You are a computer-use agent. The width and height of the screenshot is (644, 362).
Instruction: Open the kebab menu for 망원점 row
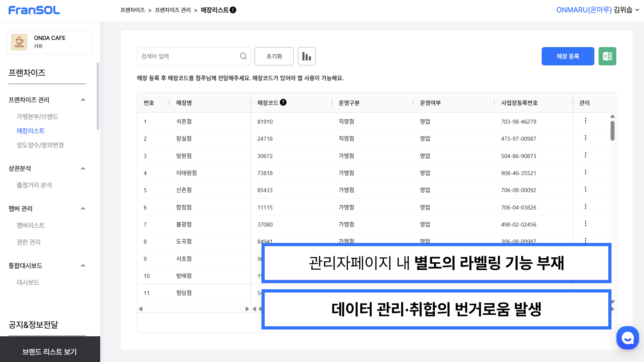tap(585, 155)
